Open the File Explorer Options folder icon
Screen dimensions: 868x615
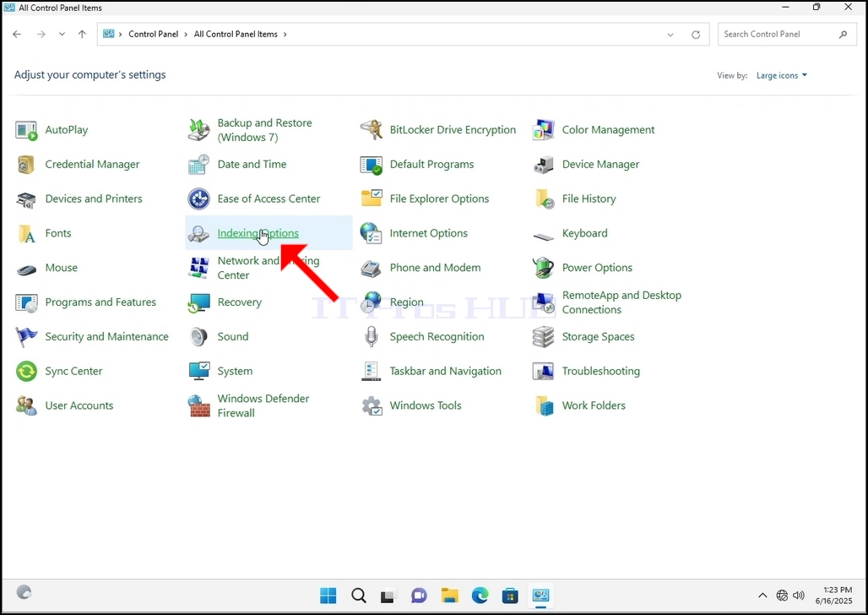(372, 198)
